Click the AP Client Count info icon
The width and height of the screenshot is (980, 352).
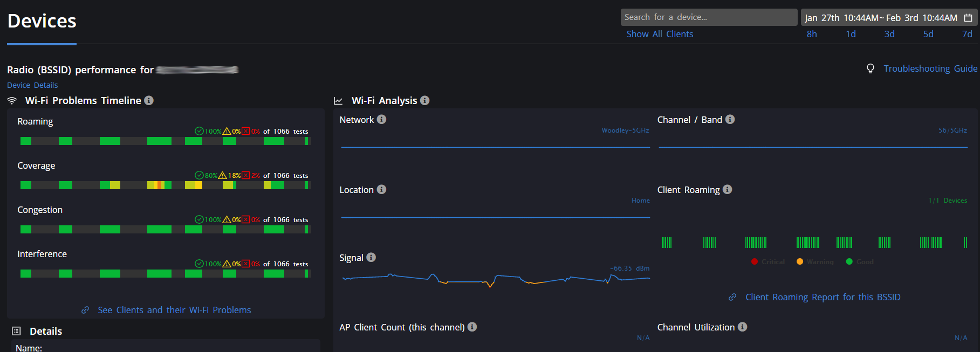tap(472, 327)
